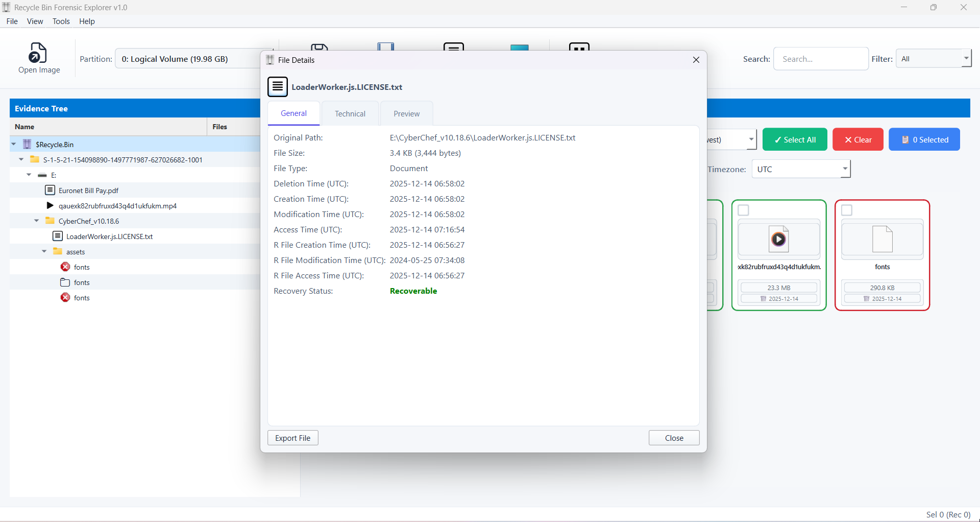Click the Export File button
This screenshot has height=522, width=980.
[292, 438]
